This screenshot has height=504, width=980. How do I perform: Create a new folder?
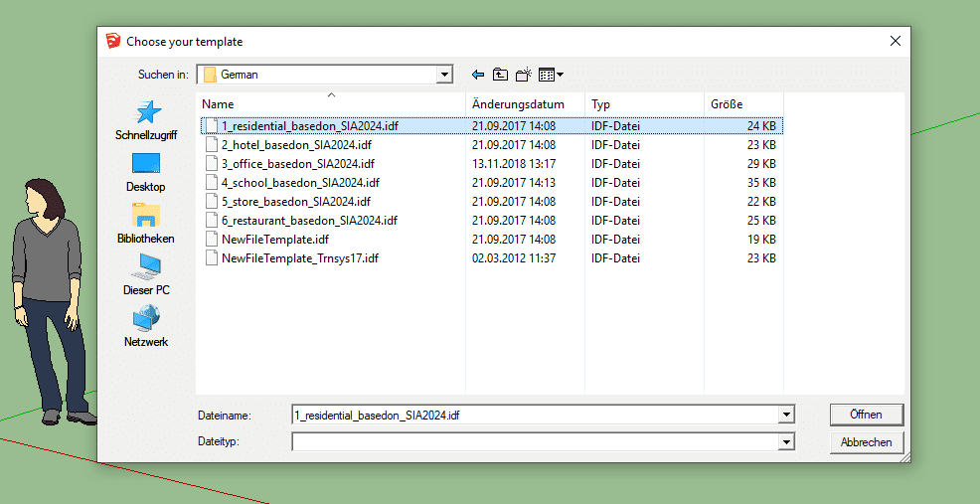[524, 75]
